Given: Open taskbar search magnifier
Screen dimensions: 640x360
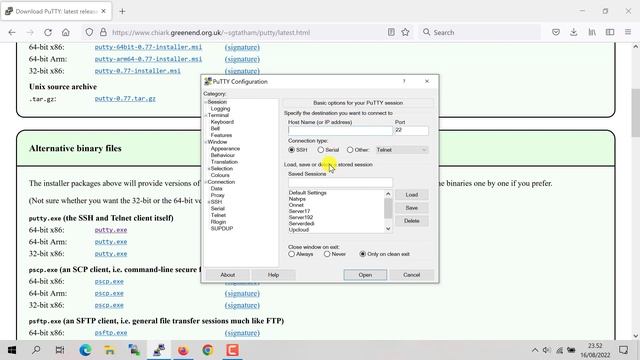Looking at the screenshot, I should (36, 350).
